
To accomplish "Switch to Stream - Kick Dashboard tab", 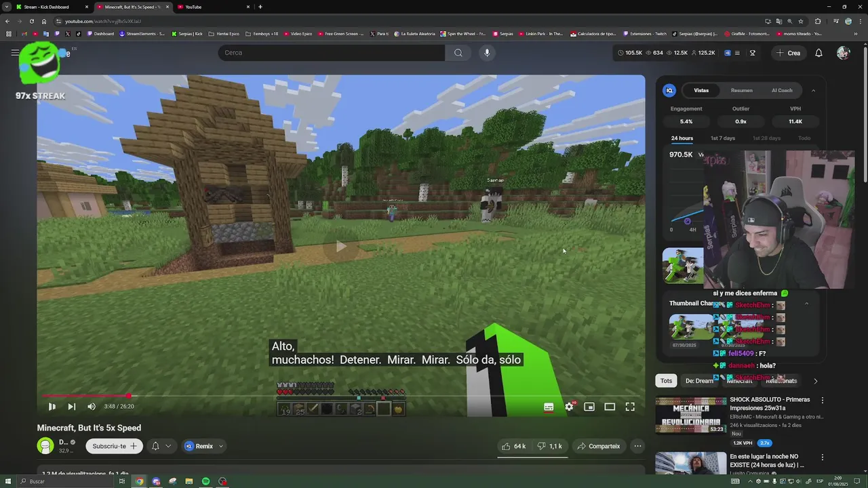I will click(52, 7).
